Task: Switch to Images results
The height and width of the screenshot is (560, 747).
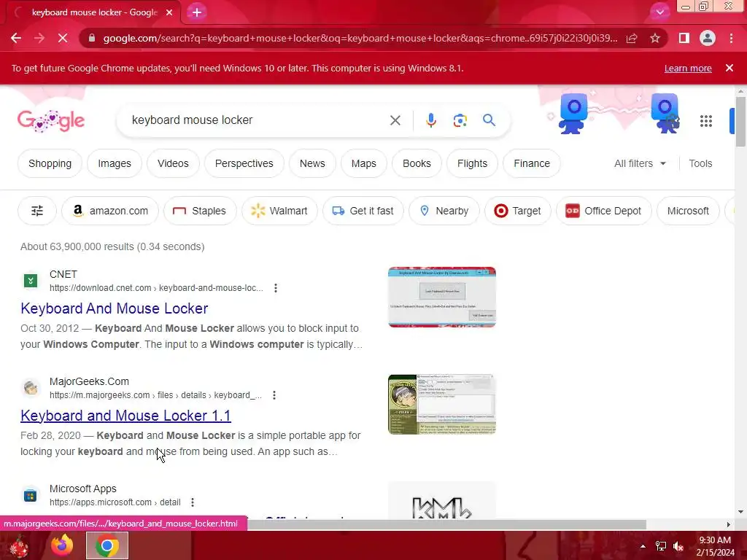Action: 115,163
